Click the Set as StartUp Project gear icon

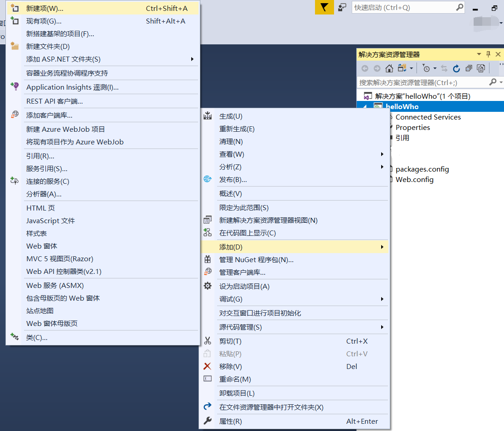208,286
